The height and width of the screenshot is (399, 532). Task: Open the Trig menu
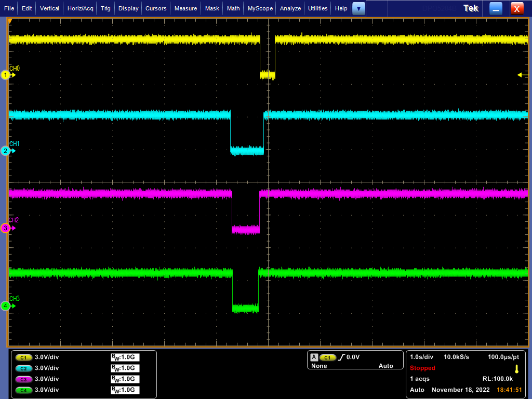105,8
